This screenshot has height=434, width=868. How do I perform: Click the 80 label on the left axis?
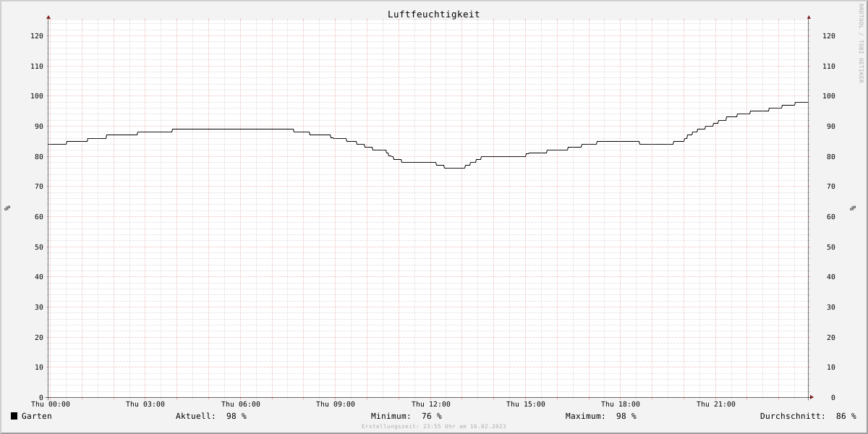(x=39, y=156)
